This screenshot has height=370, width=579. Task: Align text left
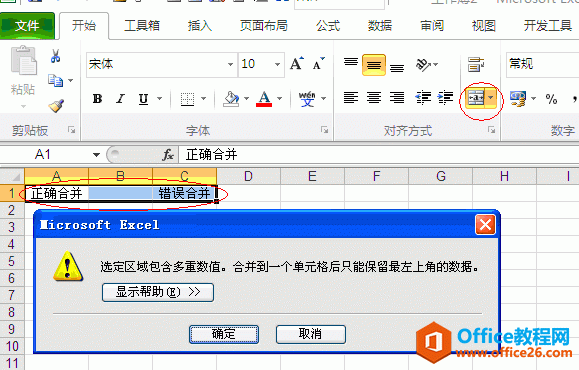[351, 98]
